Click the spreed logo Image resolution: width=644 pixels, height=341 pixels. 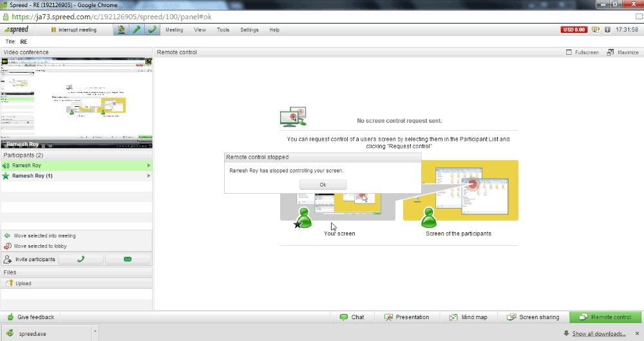[x=17, y=30]
